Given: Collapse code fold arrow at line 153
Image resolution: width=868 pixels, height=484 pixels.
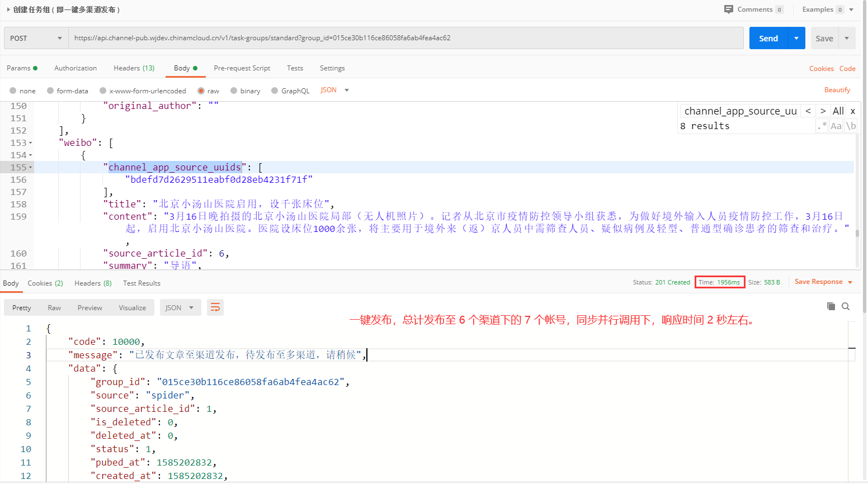Looking at the screenshot, I should (30, 143).
